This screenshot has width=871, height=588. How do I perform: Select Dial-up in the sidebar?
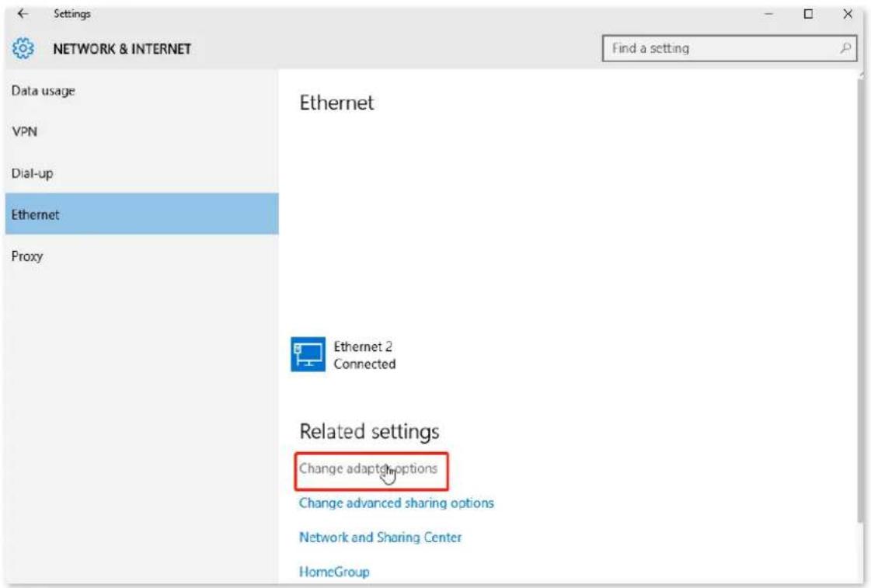point(141,173)
